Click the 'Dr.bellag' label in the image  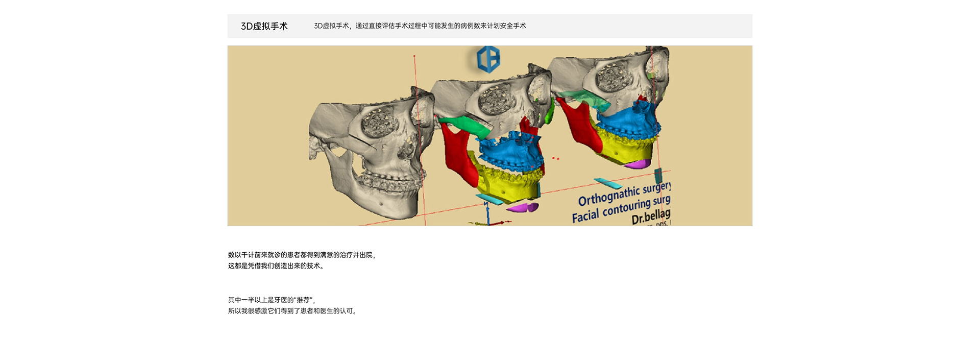[x=650, y=217]
